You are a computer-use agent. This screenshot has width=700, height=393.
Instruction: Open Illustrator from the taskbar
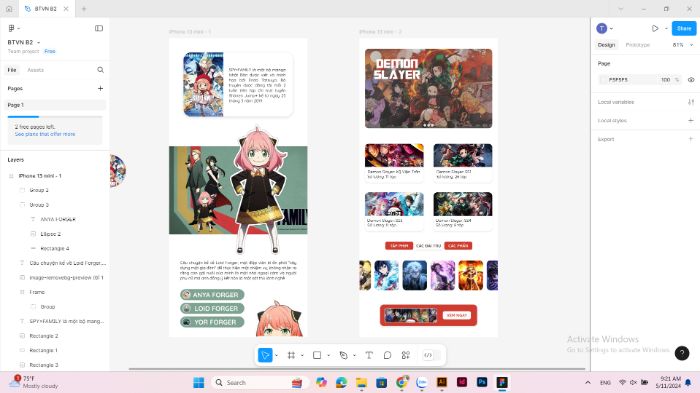(442, 382)
